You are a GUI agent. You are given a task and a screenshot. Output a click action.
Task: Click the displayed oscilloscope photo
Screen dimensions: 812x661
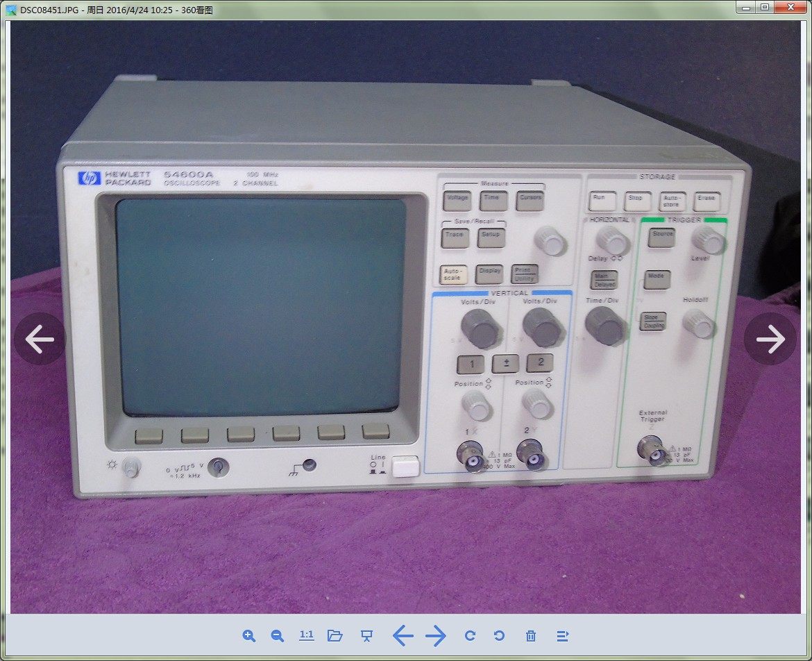(x=405, y=317)
